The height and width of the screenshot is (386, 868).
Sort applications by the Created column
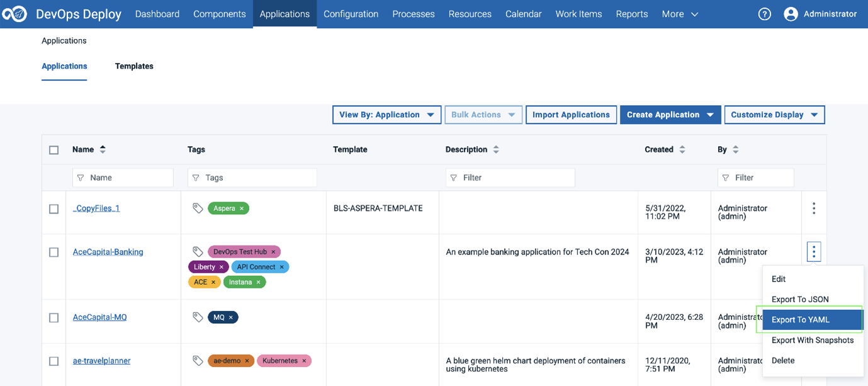681,149
